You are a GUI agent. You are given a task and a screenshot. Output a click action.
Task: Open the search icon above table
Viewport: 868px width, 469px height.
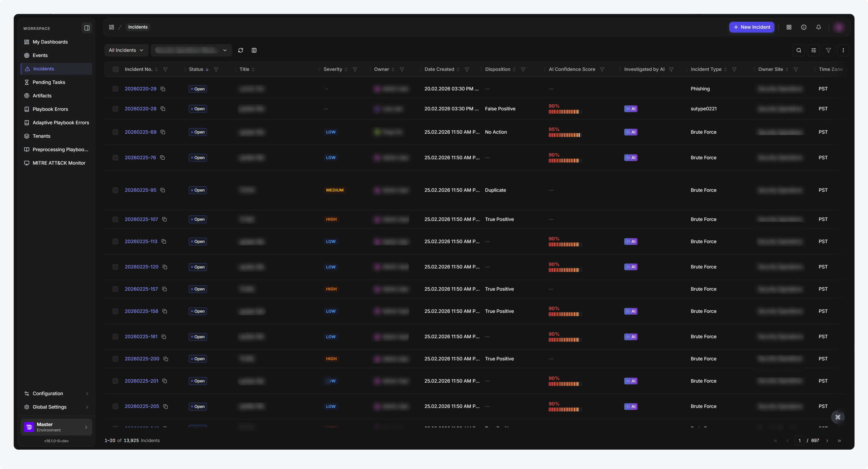click(x=799, y=50)
